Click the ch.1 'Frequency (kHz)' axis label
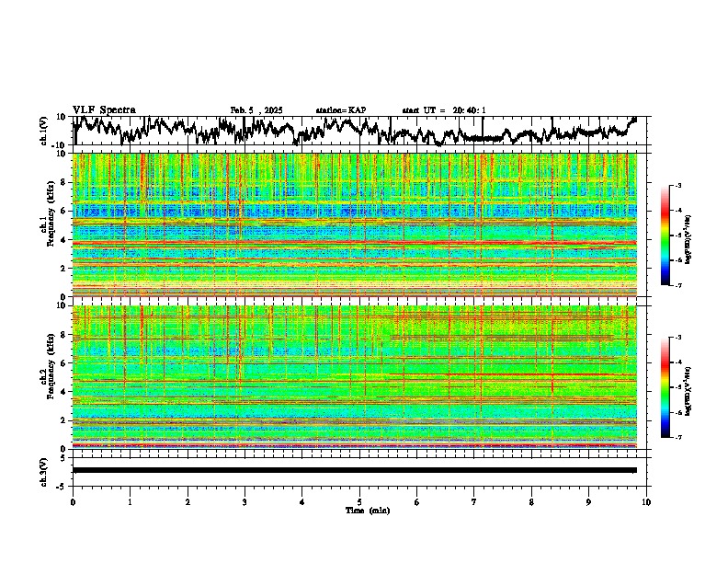This screenshot has height=563, width=728. click(x=51, y=213)
